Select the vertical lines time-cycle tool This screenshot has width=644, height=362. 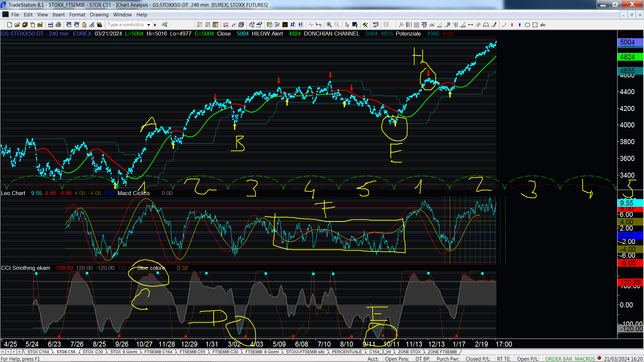(x=409, y=25)
